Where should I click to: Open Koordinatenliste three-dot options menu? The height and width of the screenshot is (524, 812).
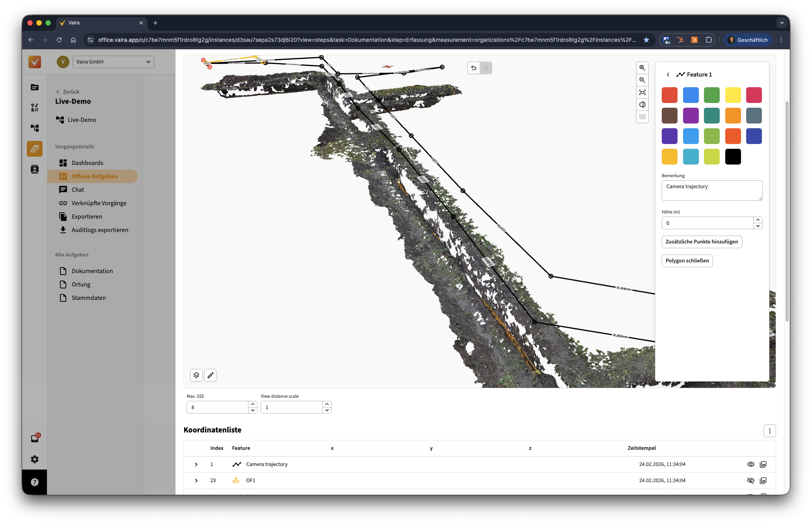point(769,431)
